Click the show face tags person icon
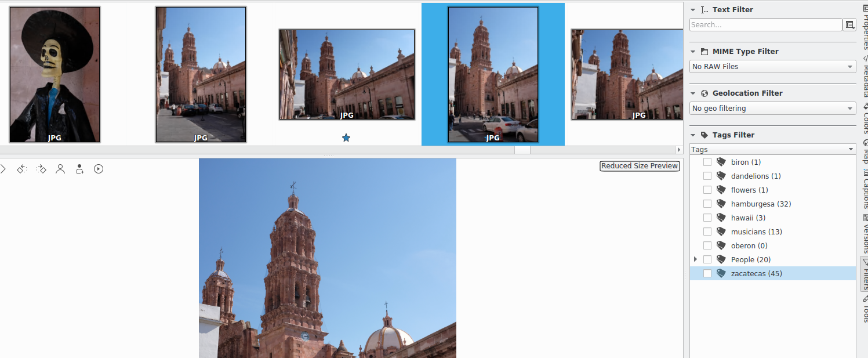The width and height of the screenshot is (868, 358). coord(60,169)
